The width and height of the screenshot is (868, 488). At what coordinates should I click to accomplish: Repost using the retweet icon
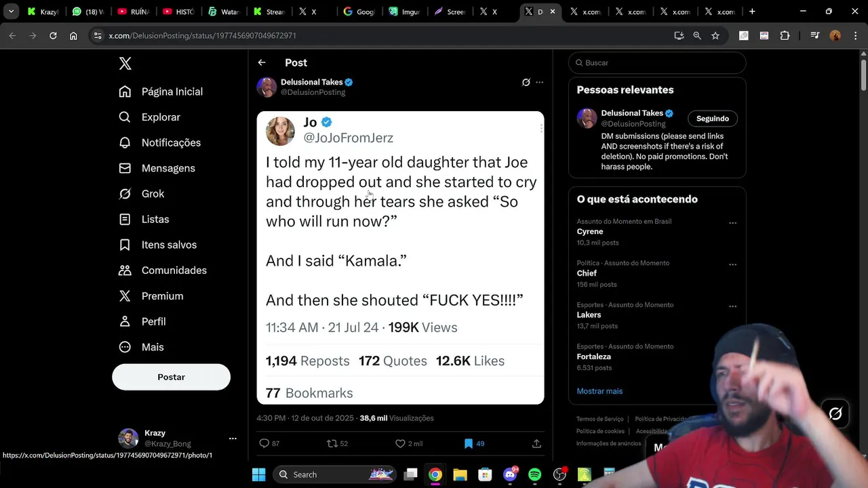(x=332, y=443)
